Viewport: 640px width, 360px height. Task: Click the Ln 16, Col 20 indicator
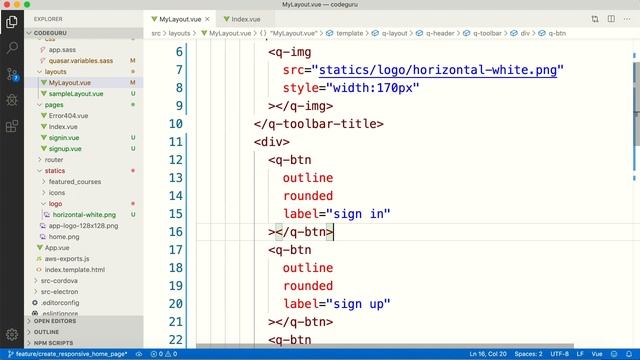point(488,354)
